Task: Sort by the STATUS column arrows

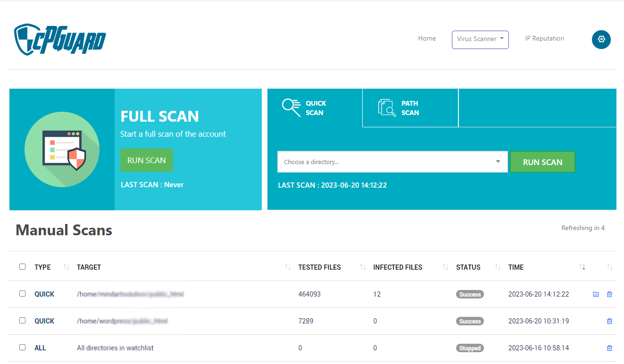Action: [498, 267]
